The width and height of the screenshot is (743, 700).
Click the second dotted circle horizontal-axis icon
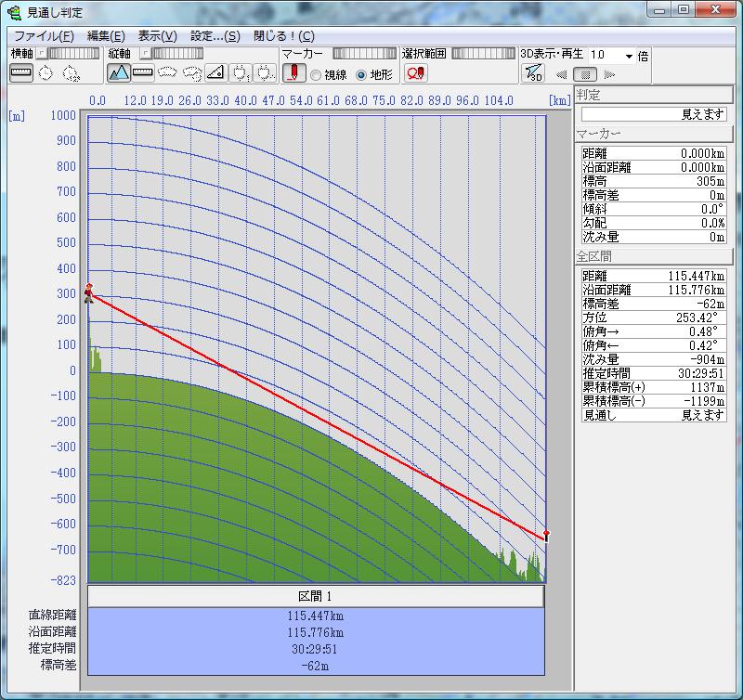point(71,73)
